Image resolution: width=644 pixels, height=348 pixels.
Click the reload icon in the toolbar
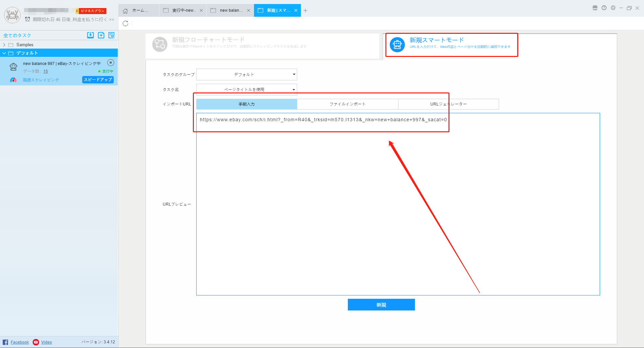tap(125, 23)
